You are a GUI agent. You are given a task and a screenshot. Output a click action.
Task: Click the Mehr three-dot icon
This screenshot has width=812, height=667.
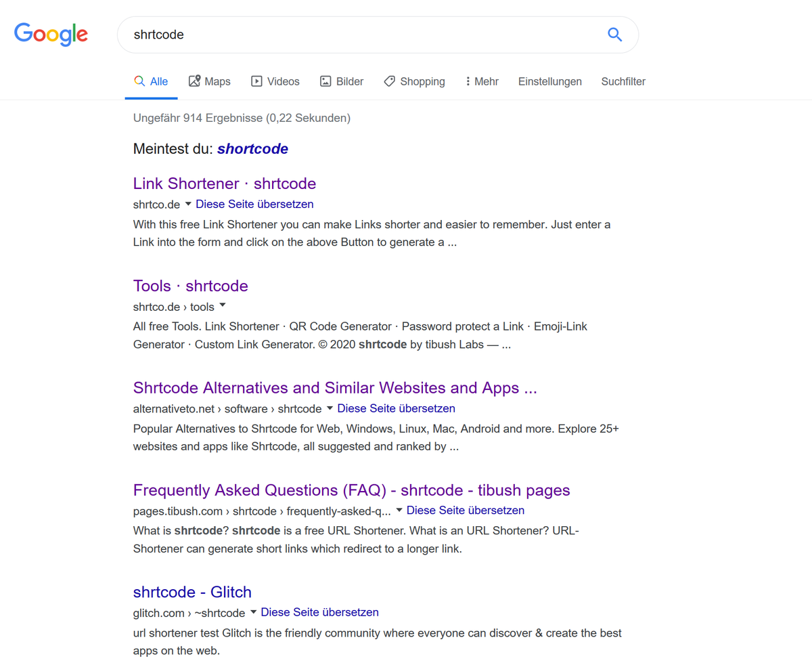pyautogui.click(x=468, y=81)
